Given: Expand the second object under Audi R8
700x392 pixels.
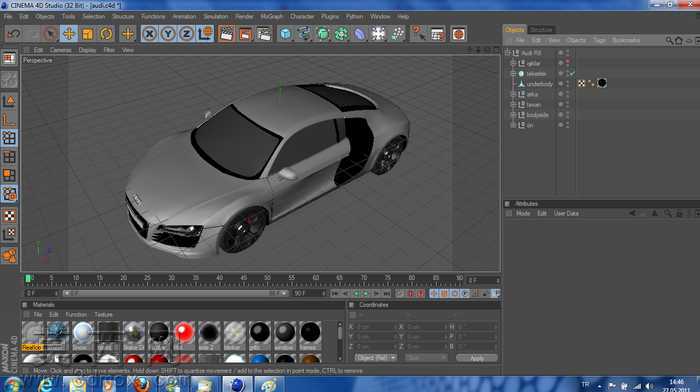Looking at the screenshot, I should 513,63.
